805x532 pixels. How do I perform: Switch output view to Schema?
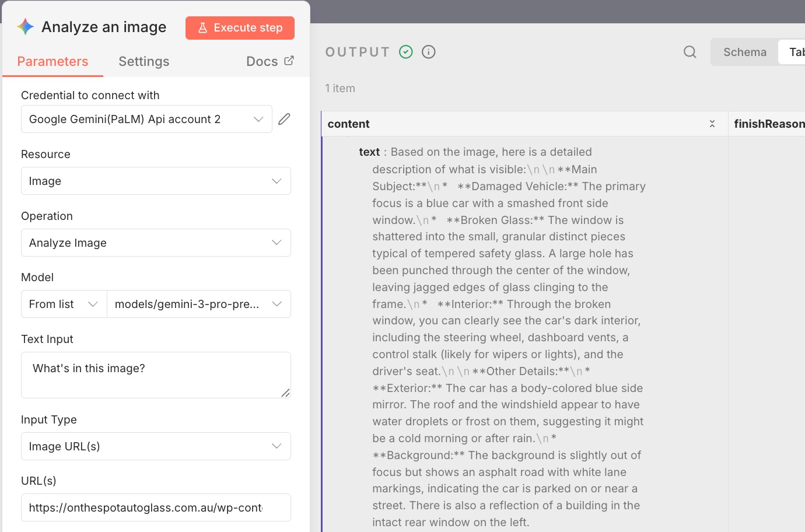pos(745,52)
